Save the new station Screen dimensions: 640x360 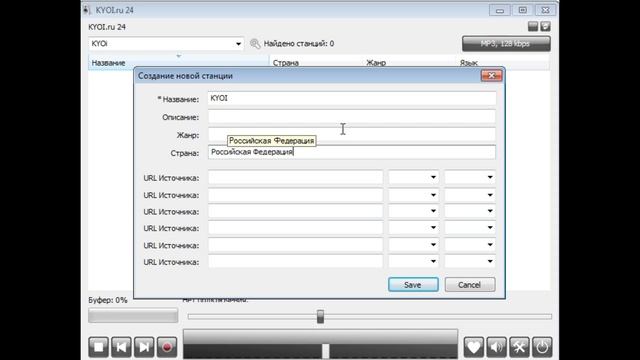click(x=413, y=285)
